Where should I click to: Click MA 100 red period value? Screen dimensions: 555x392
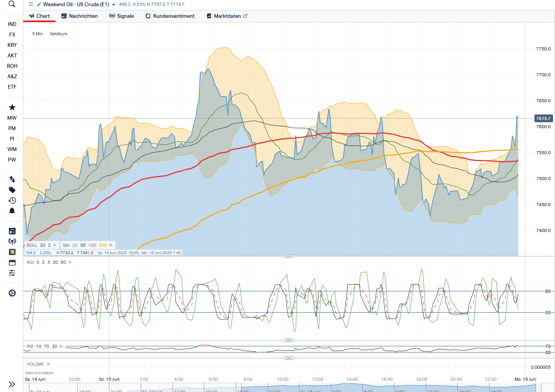92,245
